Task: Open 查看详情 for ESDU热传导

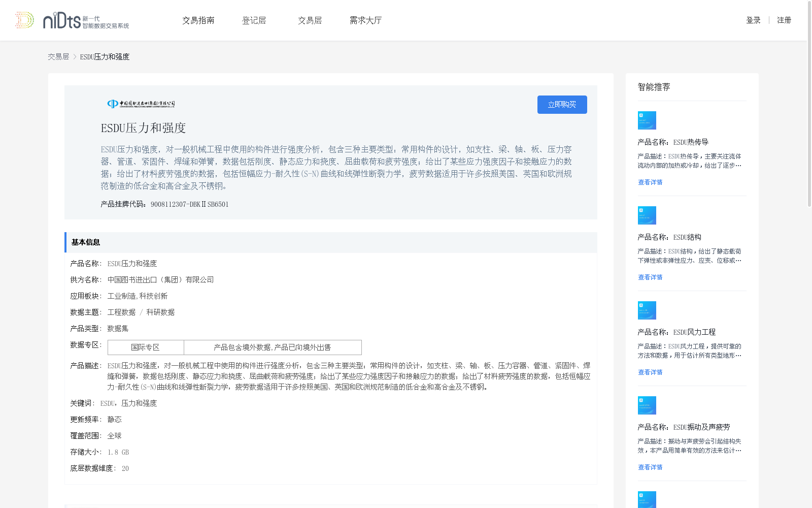Action: [x=650, y=182]
